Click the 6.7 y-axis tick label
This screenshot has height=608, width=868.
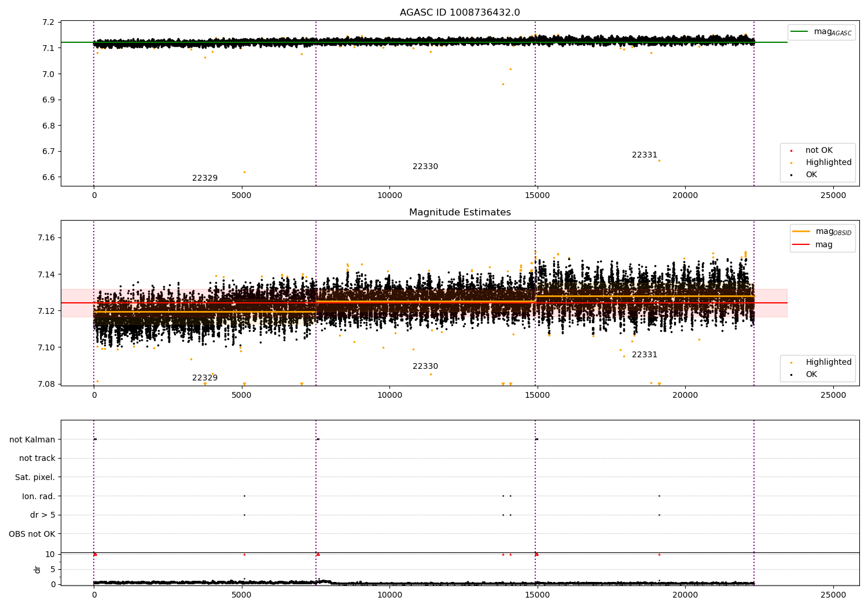(49, 152)
